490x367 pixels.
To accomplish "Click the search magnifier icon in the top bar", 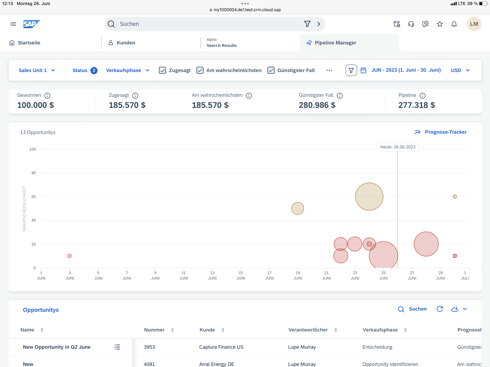I will click(111, 24).
